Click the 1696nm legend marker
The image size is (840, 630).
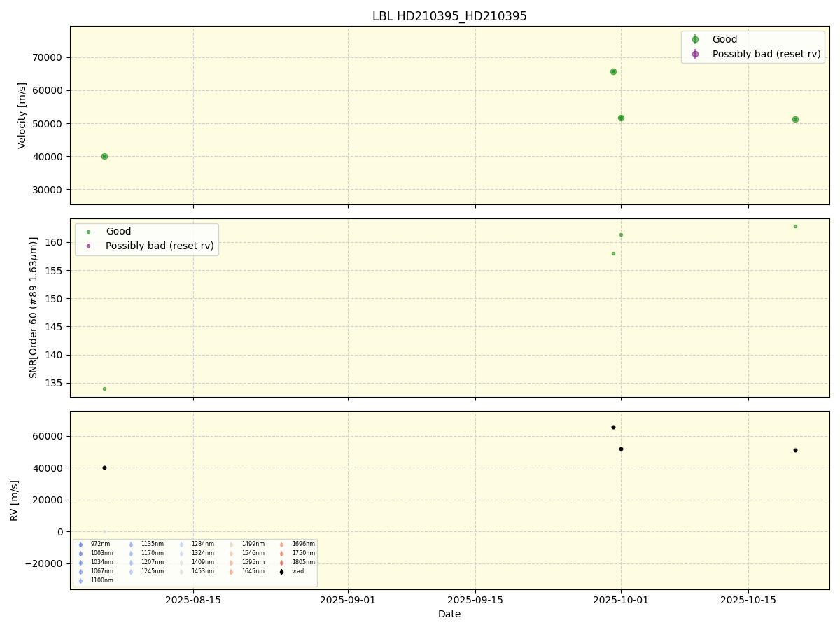[281, 545]
